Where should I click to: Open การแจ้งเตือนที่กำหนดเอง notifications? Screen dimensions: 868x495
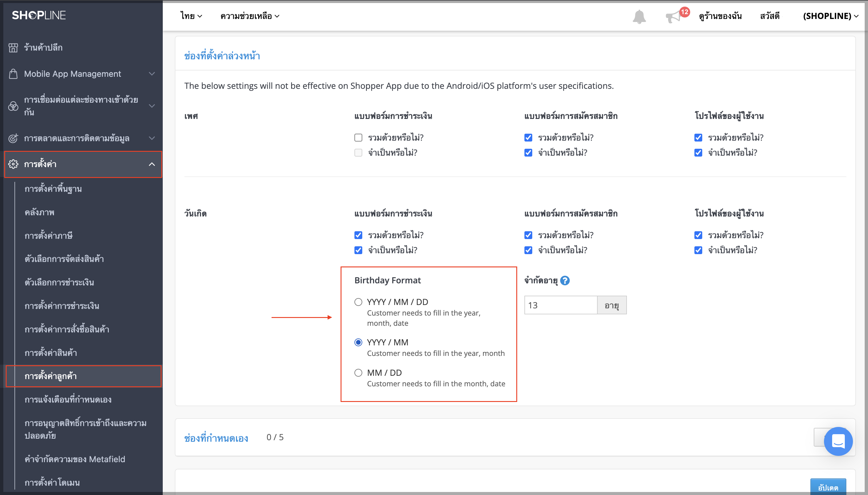click(x=68, y=400)
